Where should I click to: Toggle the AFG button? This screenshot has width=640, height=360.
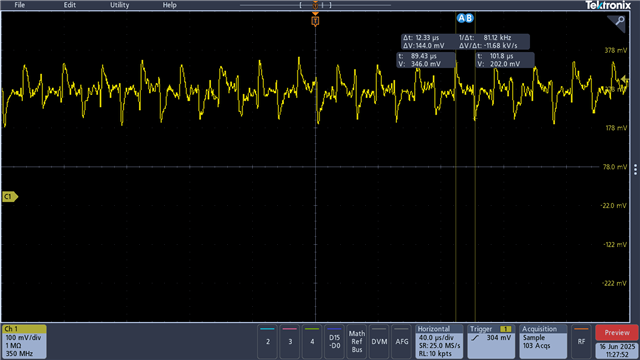(x=402, y=341)
